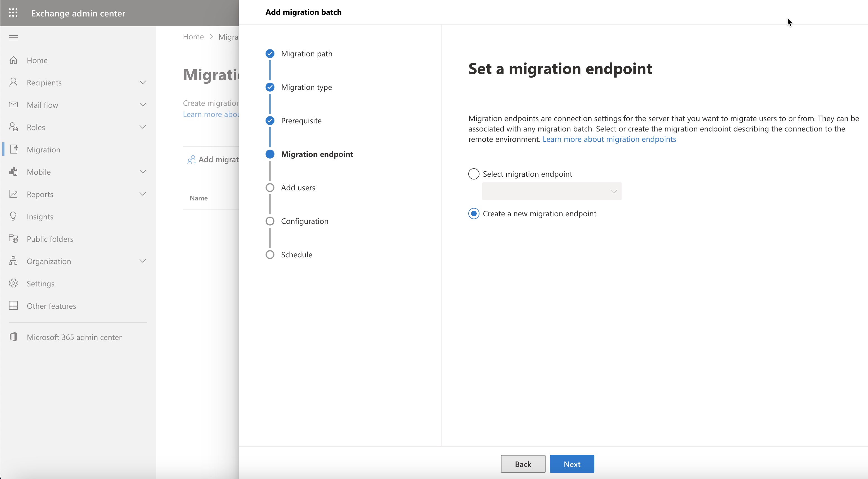The height and width of the screenshot is (479, 868).
Task: Click the Configuration step circle
Action: [270, 221]
